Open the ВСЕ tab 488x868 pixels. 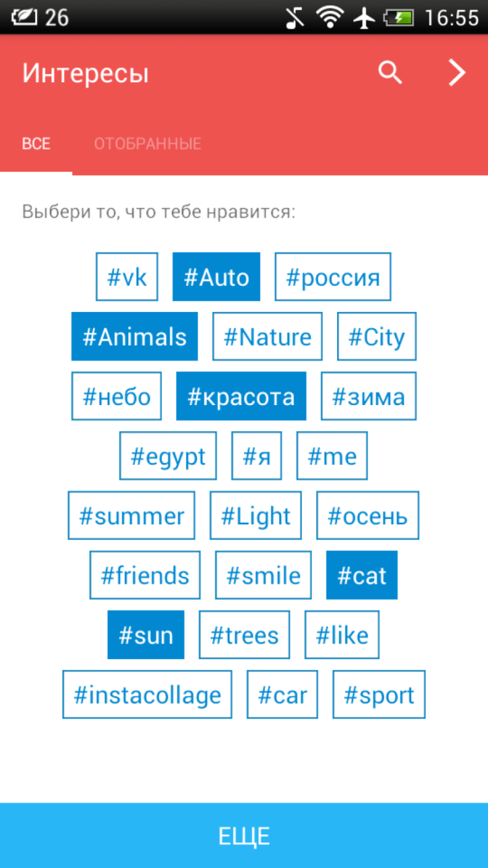36,144
